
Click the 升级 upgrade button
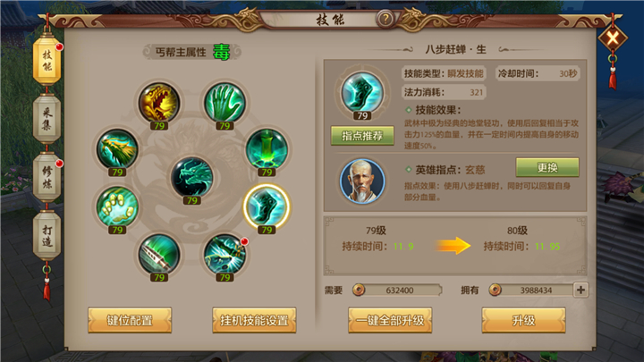[523, 320]
